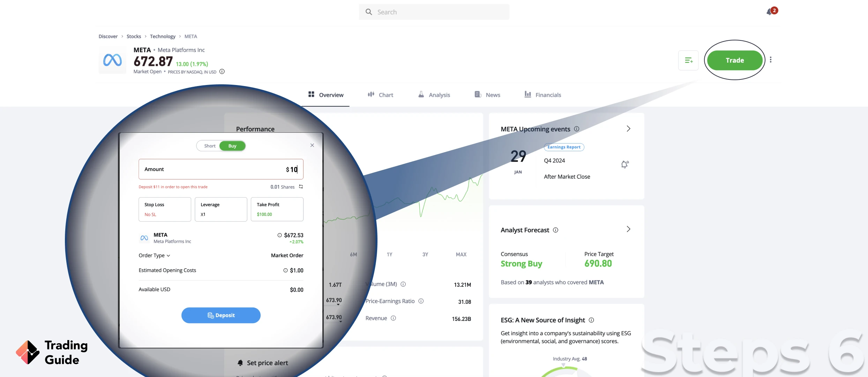The width and height of the screenshot is (868, 377).
Task: Add META to watchlist icon
Action: click(688, 60)
